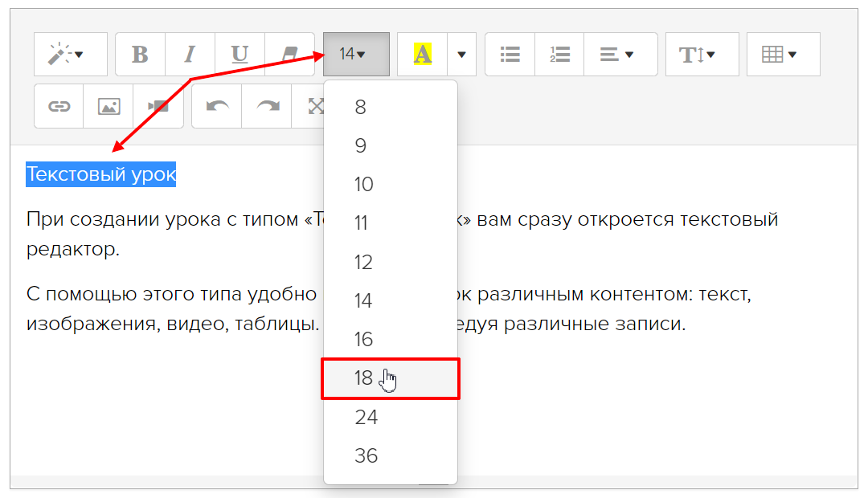Open the insert table menu

pos(783,55)
